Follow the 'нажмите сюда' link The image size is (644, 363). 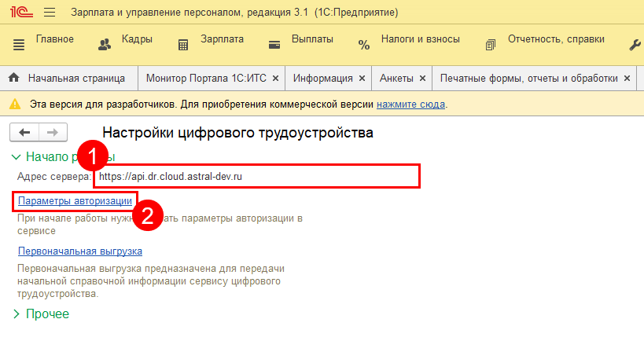[410, 104]
